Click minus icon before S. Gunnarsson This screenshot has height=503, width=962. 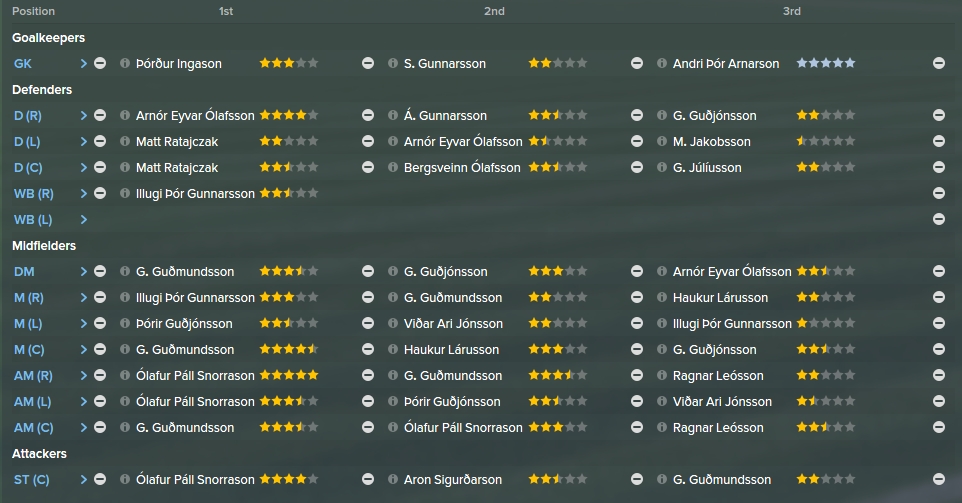pyautogui.click(x=368, y=63)
